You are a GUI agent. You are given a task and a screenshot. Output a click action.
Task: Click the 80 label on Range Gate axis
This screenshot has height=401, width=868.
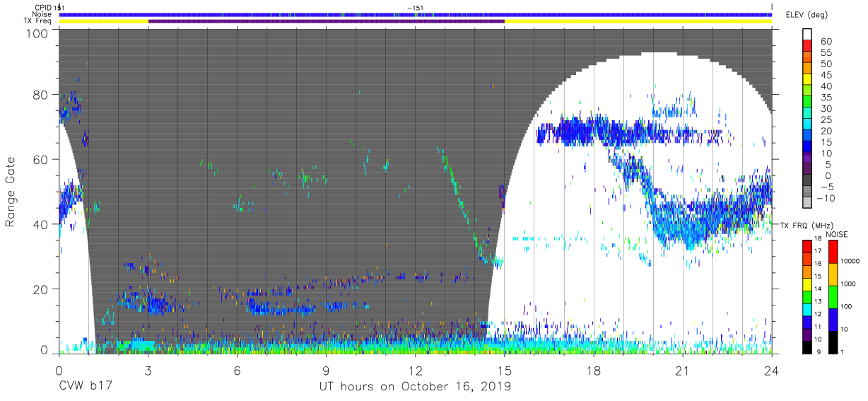coord(40,95)
